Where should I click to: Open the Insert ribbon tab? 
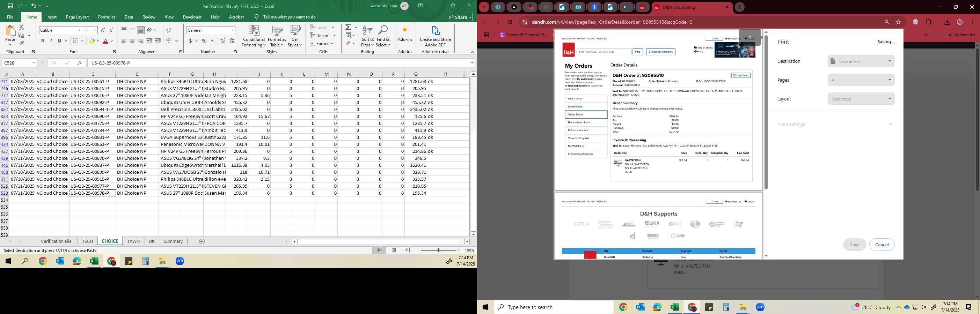click(x=51, y=17)
